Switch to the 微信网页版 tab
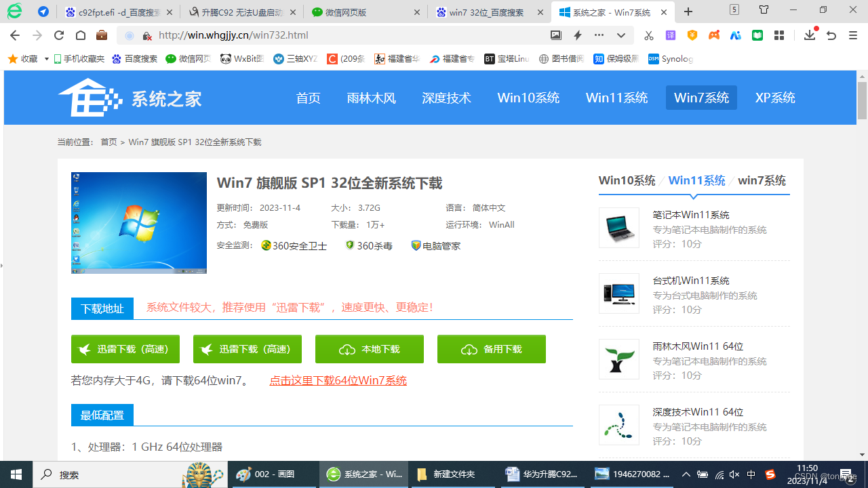The width and height of the screenshot is (868, 488). (x=366, y=12)
